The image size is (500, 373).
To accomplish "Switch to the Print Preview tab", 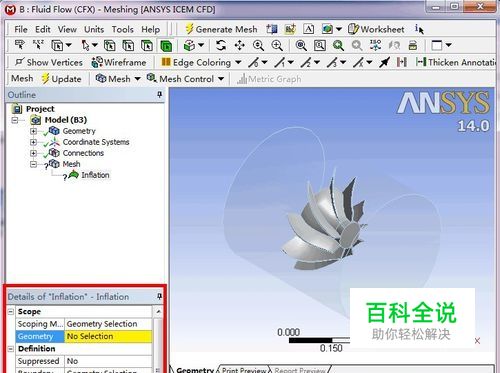I will 244,370.
